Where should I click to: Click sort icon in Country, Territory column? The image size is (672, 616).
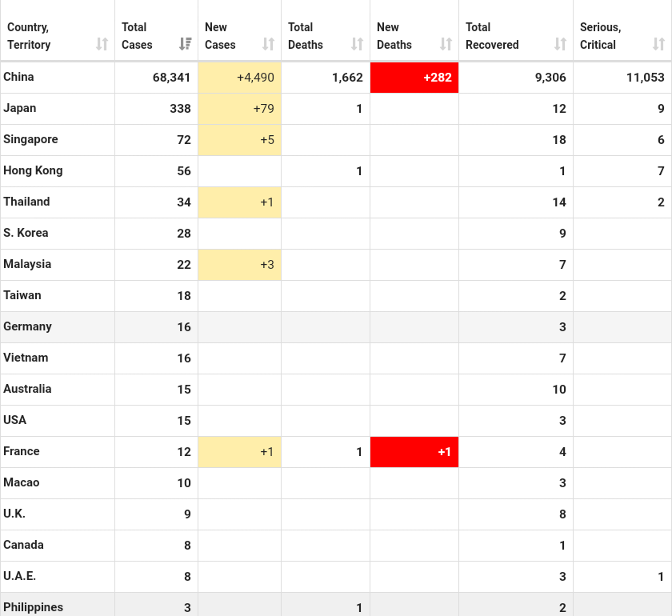(x=102, y=44)
